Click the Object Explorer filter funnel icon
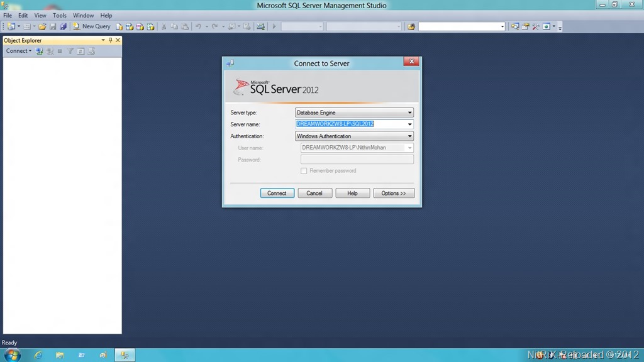 coord(70,51)
